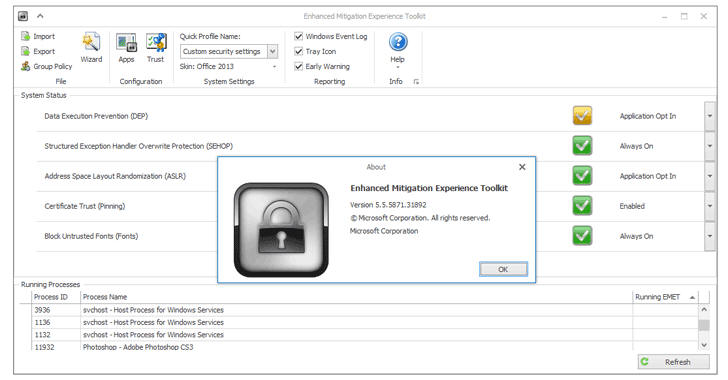This screenshot has width=728, height=380.
Task: Open the Block Untrusted Fonts setting dropdown
Action: click(709, 236)
